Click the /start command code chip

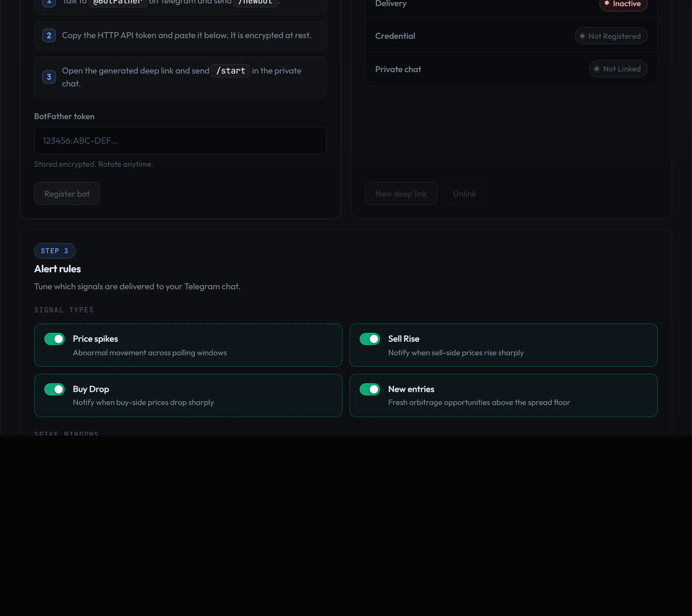click(x=231, y=71)
